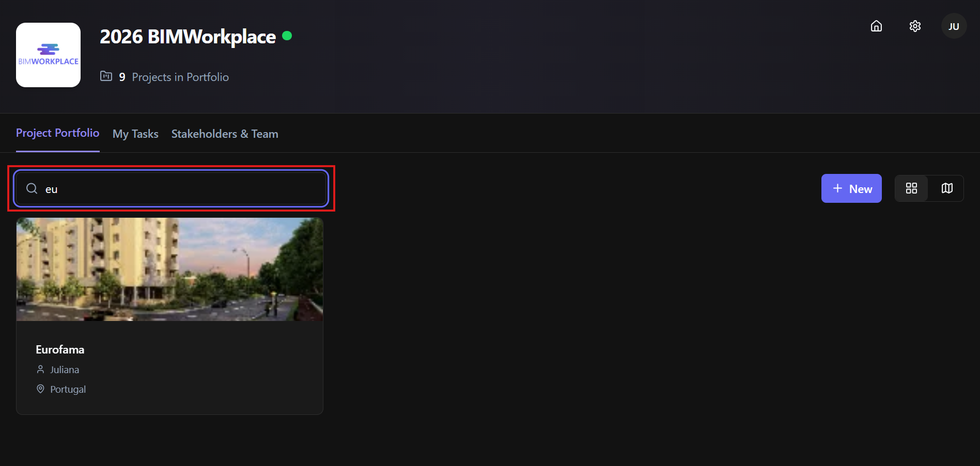Open the Project Portfolio tab

point(57,133)
